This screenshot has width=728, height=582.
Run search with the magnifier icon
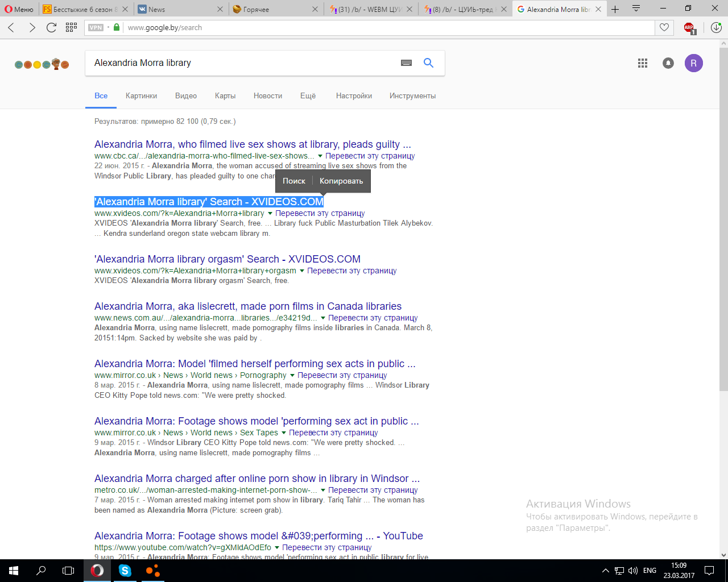[428, 63]
